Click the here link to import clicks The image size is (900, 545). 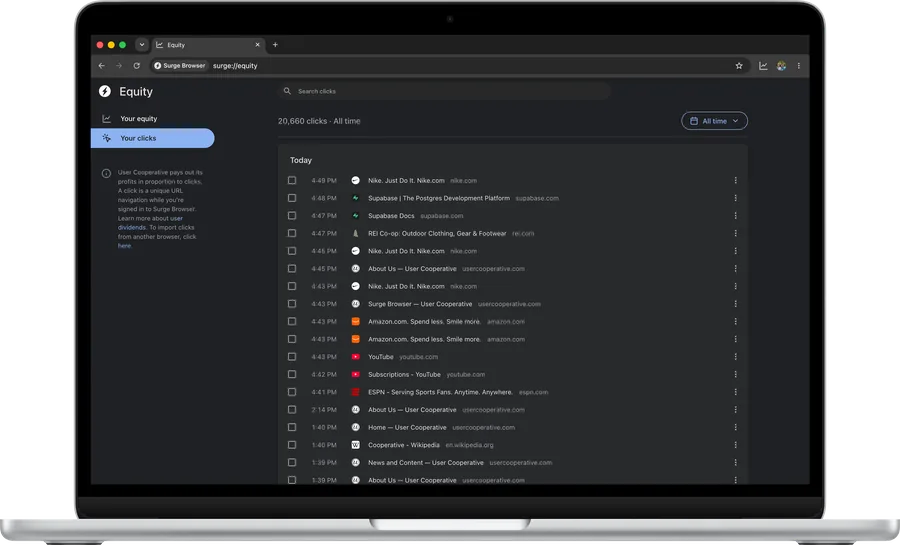pyautogui.click(x=125, y=246)
